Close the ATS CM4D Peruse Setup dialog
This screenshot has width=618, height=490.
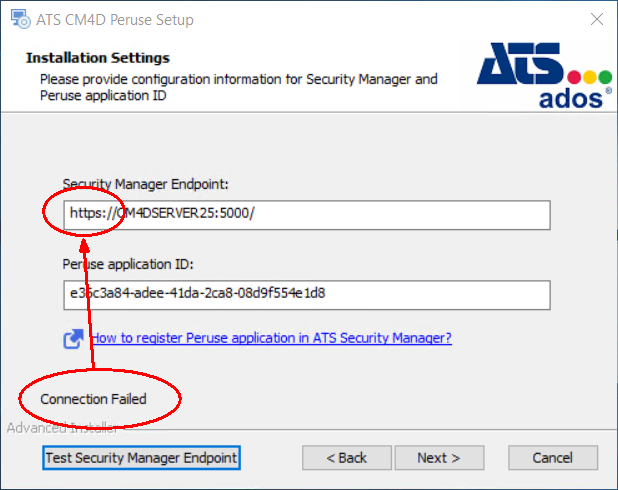(x=595, y=19)
